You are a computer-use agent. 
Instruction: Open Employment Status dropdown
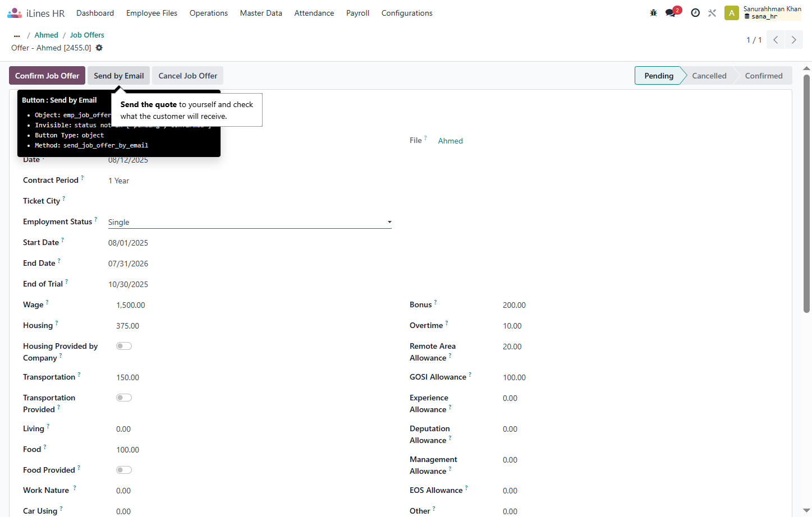(250, 222)
